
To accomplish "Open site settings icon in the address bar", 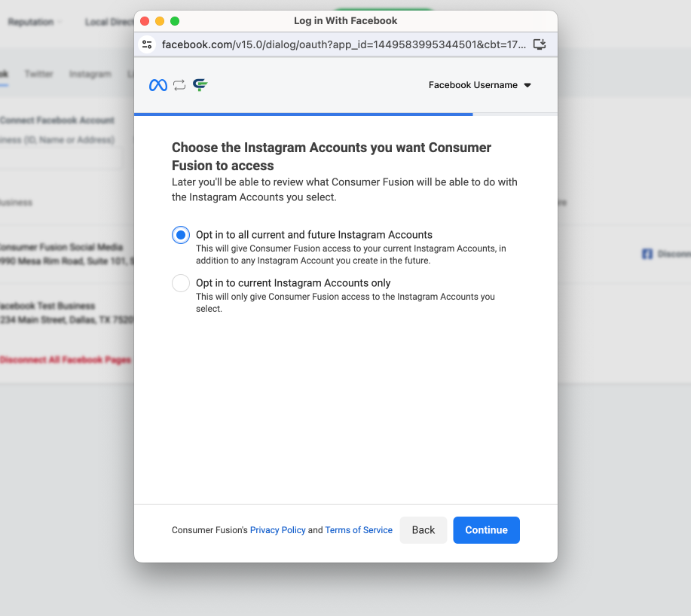I will pyautogui.click(x=147, y=44).
